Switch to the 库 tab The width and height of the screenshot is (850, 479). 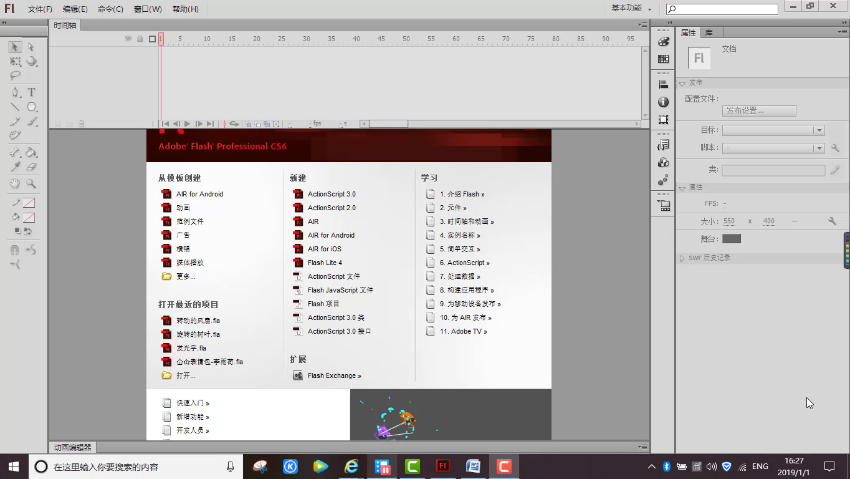pyautogui.click(x=709, y=33)
